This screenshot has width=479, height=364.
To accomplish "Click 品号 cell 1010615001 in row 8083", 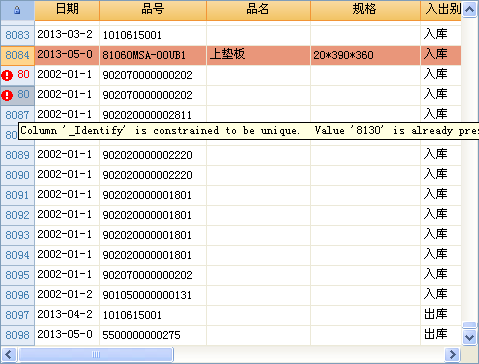I will [153, 35].
